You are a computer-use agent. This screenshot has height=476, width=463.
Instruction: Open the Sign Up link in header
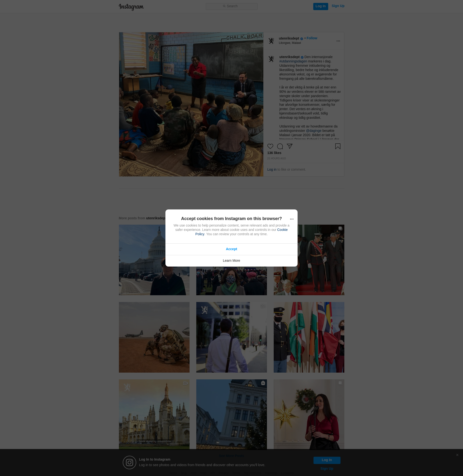tap(338, 6)
